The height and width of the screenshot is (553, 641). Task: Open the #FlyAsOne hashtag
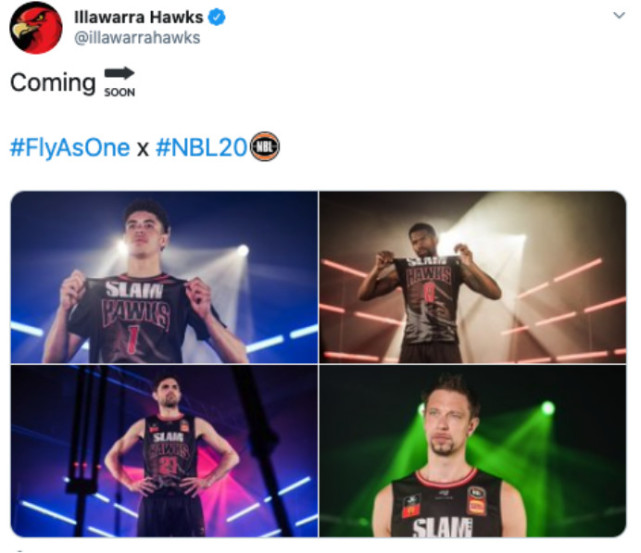(x=69, y=148)
